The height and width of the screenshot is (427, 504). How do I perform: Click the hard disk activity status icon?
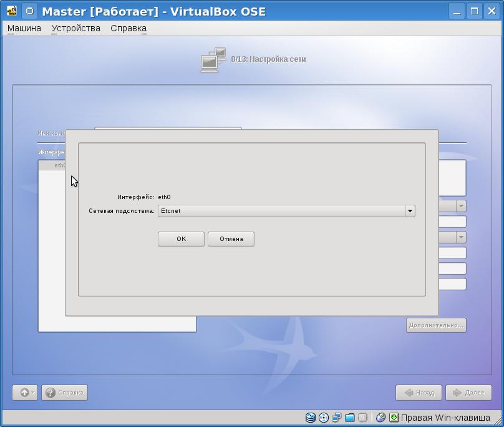tap(311, 418)
